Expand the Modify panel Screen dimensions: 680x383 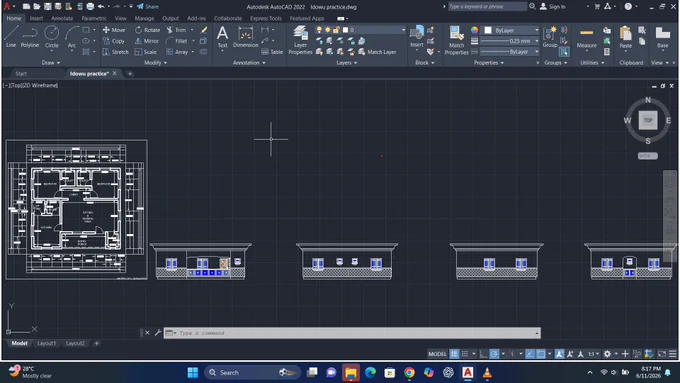coord(155,62)
